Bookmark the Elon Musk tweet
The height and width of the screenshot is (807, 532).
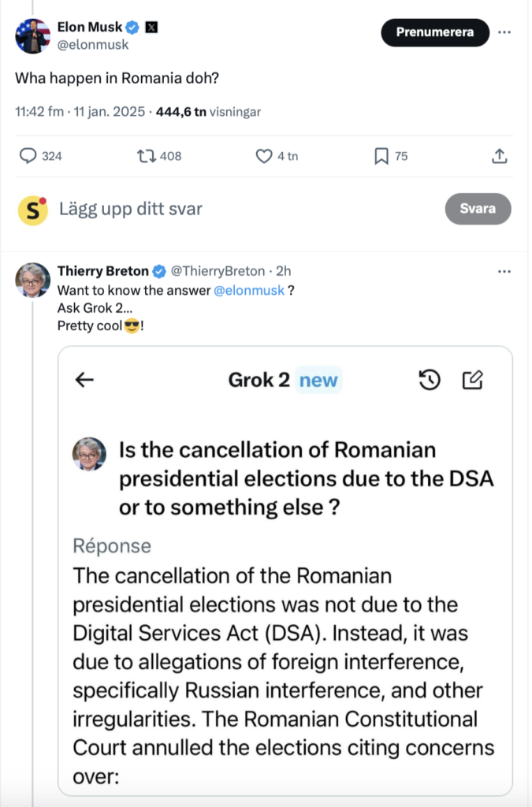[x=381, y=156]
